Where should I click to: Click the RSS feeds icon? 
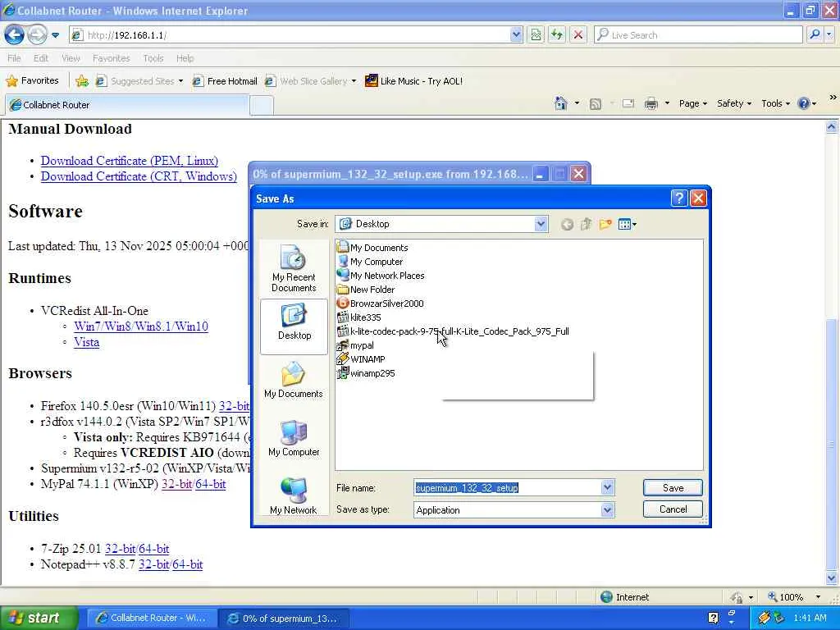[x=596, y=104]
